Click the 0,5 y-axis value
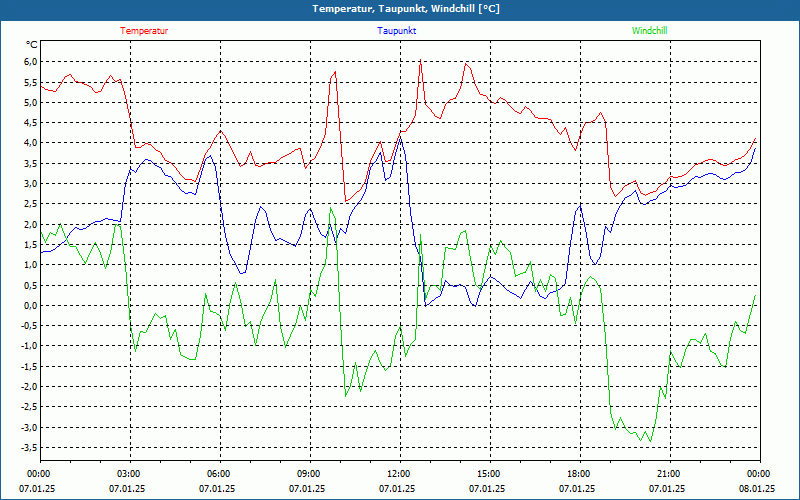The height and width of the screenshot is (500, 800). [31, 285]
